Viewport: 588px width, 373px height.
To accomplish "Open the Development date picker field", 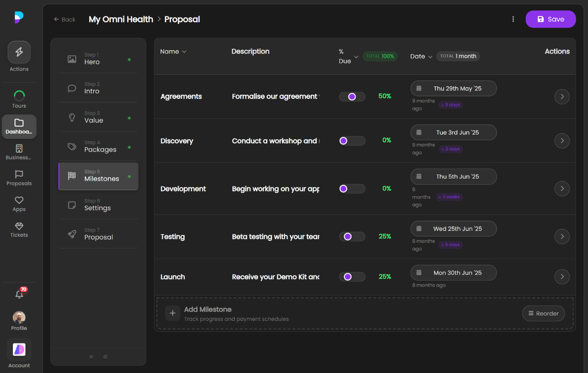I will point(453,176).
